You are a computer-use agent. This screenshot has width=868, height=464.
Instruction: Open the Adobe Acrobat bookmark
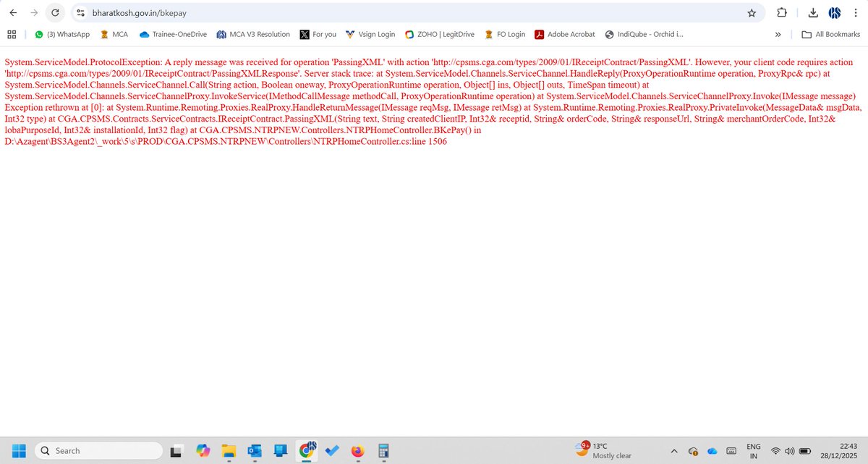pyautogui.click(x=565, y=34)
